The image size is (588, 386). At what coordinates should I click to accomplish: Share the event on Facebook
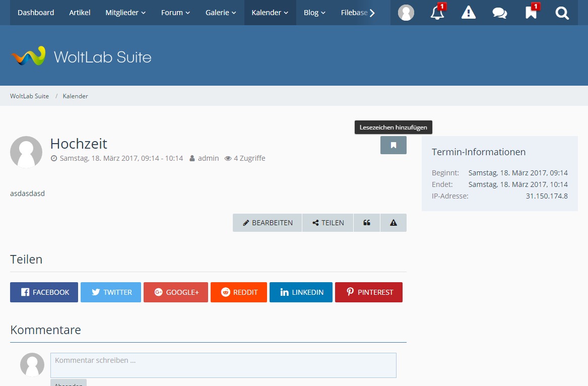[44, 292]
